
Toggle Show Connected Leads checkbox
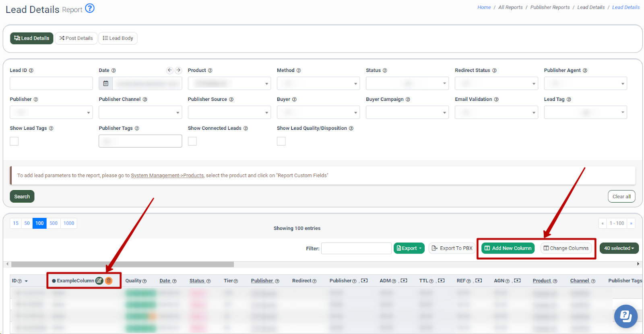(192, 141)
